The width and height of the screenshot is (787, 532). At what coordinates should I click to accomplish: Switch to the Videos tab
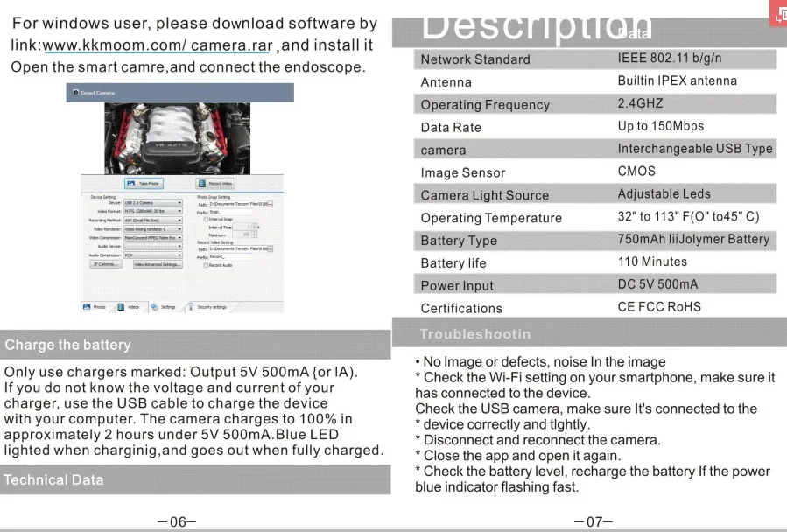click(x=131, y=306)
